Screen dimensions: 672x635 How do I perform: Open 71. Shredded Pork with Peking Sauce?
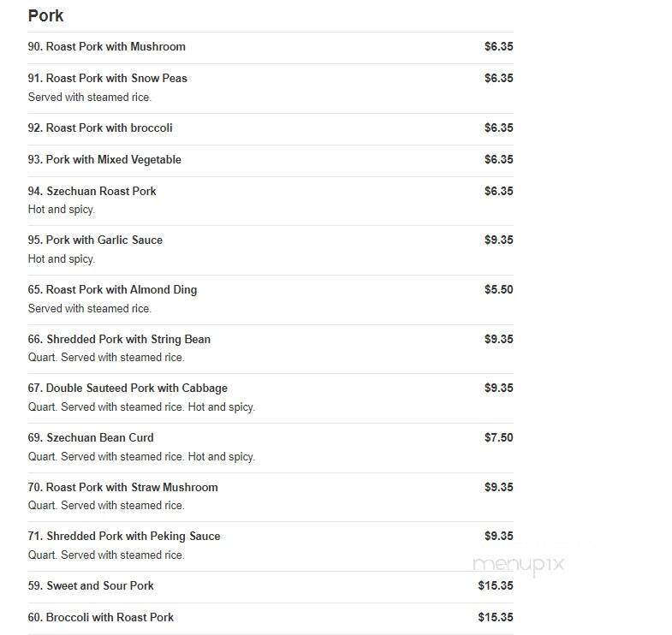click(x=124, y=536)
